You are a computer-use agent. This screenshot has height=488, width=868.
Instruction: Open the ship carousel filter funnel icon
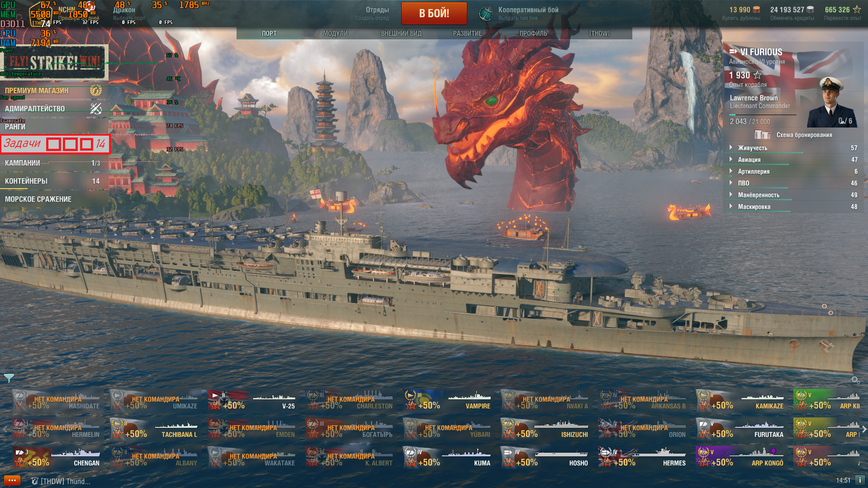[x=9, y=378]
